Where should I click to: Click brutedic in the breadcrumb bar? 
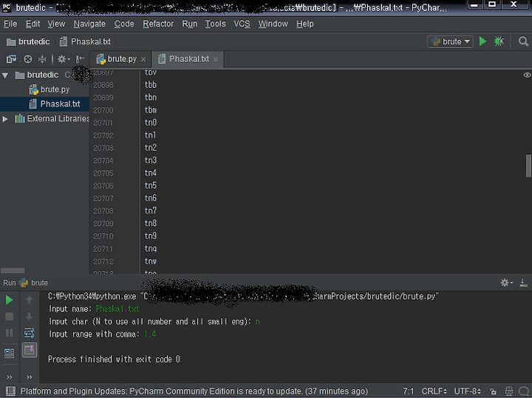34,41
